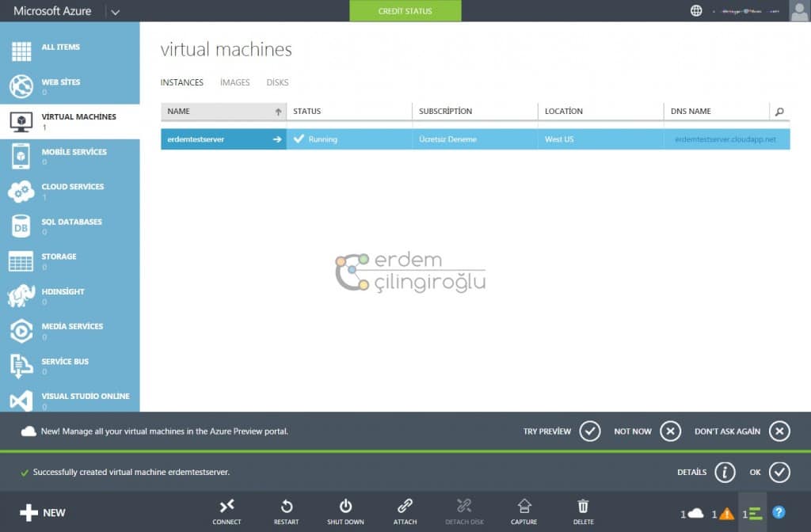Viewport: 811px width, 532px height.
Task: Open the Storage section
Action: click(70, 261)
